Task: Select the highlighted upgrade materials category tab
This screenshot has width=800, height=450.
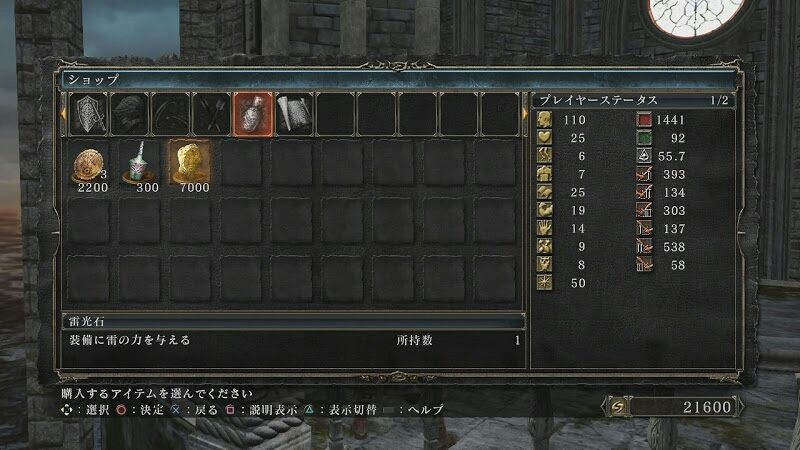Action: click(253, 114)
